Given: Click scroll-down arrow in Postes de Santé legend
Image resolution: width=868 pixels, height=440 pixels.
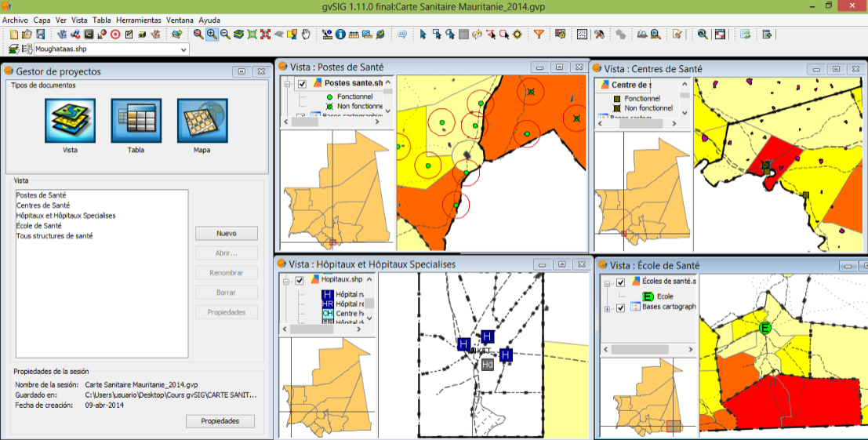Looking at the screenshot, I should [387, 111].
